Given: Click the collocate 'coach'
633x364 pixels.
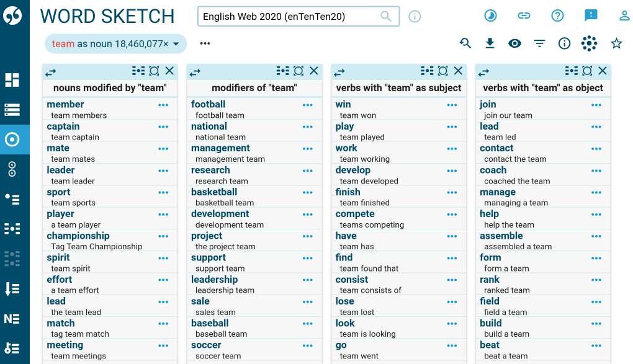Looking at the screenshot, I should click(493, 170).
